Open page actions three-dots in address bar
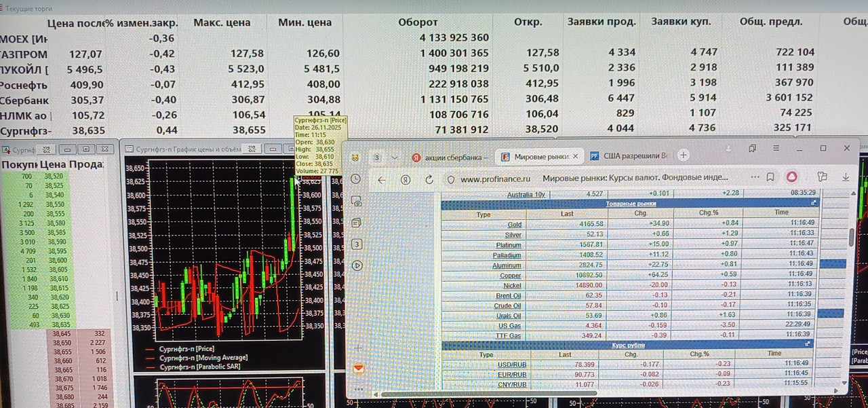The image size is (868, 408). 755,177
